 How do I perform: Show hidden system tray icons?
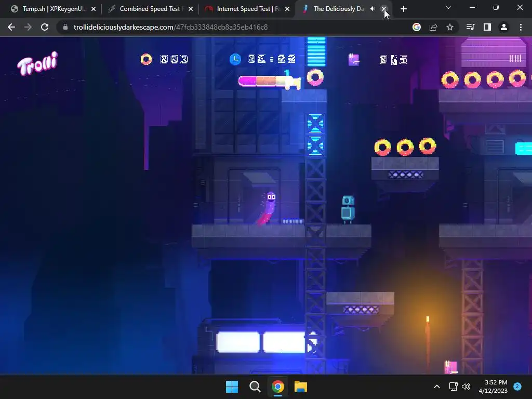pos(437,387)
